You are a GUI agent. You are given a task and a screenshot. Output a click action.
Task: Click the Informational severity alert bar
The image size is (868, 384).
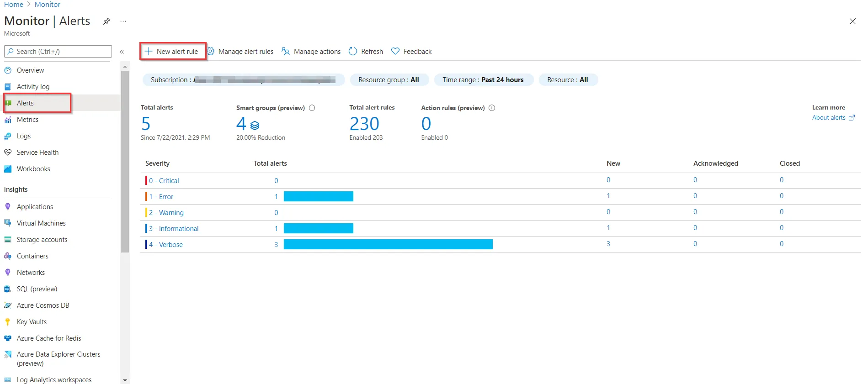pyautogui.click(x=319, y=228)
